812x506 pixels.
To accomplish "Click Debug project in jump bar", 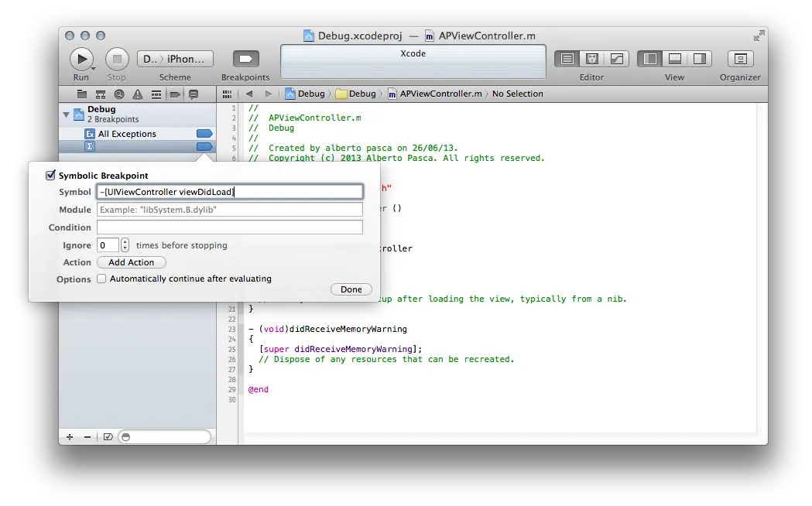I will coord(305,94).
